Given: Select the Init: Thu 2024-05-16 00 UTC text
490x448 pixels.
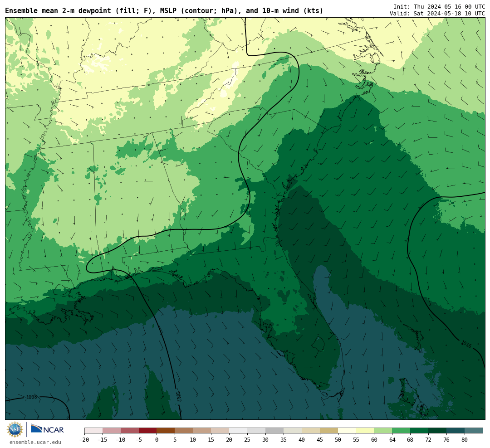Looking at the screenshot, I should [x=439, y=6].
